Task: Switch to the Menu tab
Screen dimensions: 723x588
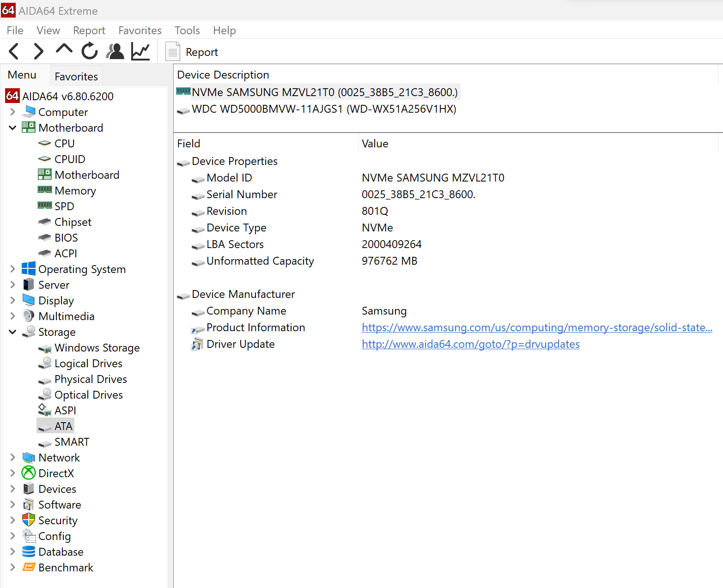Action: tap(22, 75)
